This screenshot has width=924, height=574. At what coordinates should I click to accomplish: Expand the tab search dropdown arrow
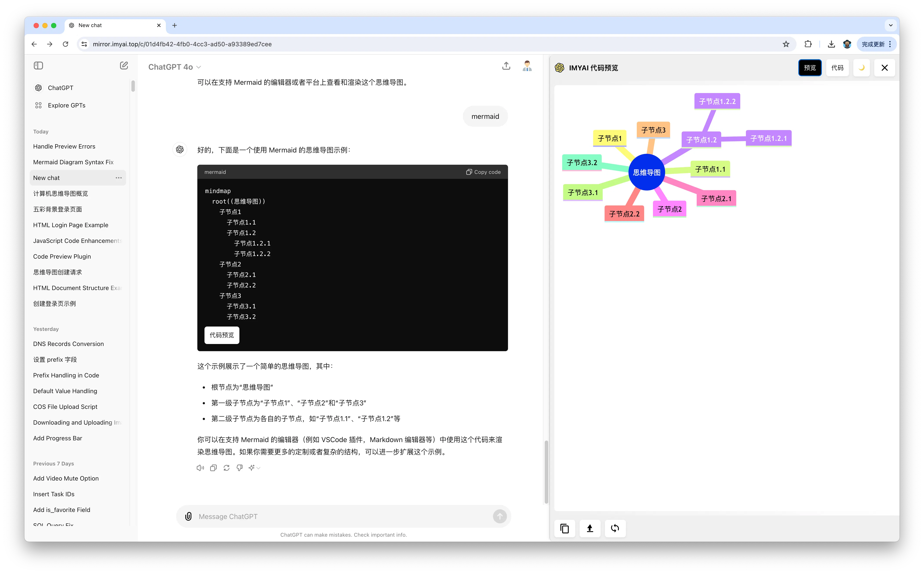click(x=891, y=25)
